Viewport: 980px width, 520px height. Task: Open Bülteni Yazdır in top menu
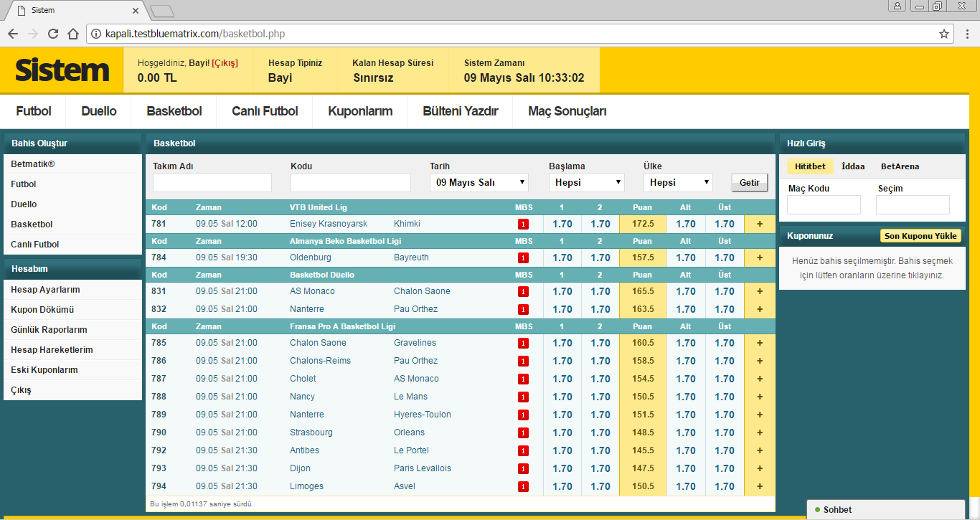461,111
